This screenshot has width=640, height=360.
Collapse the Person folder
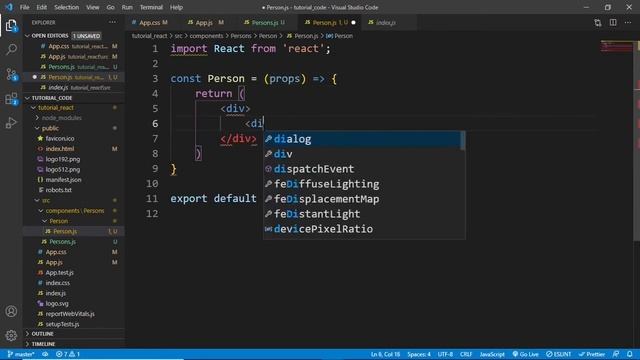(73, 221)
